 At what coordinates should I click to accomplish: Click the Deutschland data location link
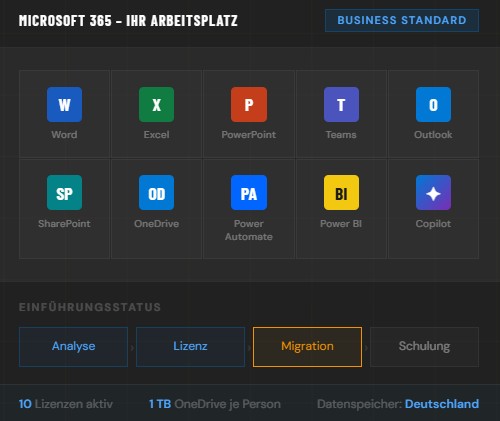[x=442, y=404]
